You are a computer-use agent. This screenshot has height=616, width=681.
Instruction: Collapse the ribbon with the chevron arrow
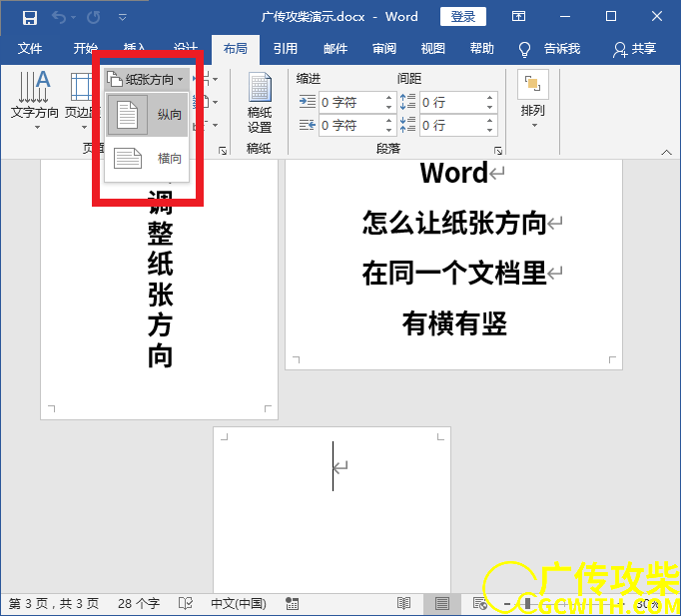[666, 152]
